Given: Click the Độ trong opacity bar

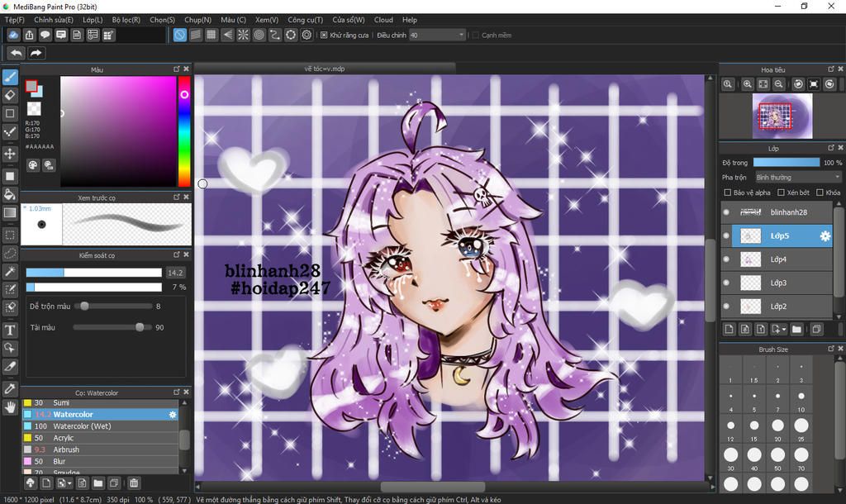Looking at the screenshot, I should click(787, 163).
